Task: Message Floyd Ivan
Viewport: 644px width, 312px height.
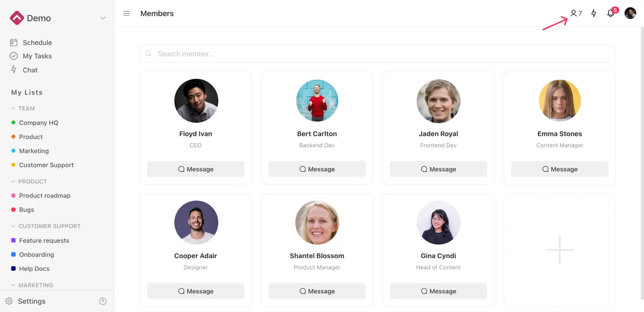Action: click(x=196, y=169)
